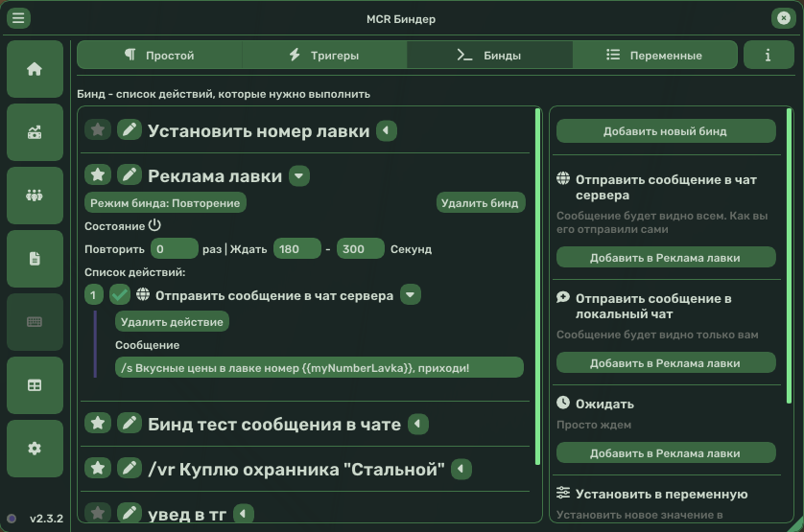Open the table section in the sidebar

pyautogui.click(x=35, y=385)
